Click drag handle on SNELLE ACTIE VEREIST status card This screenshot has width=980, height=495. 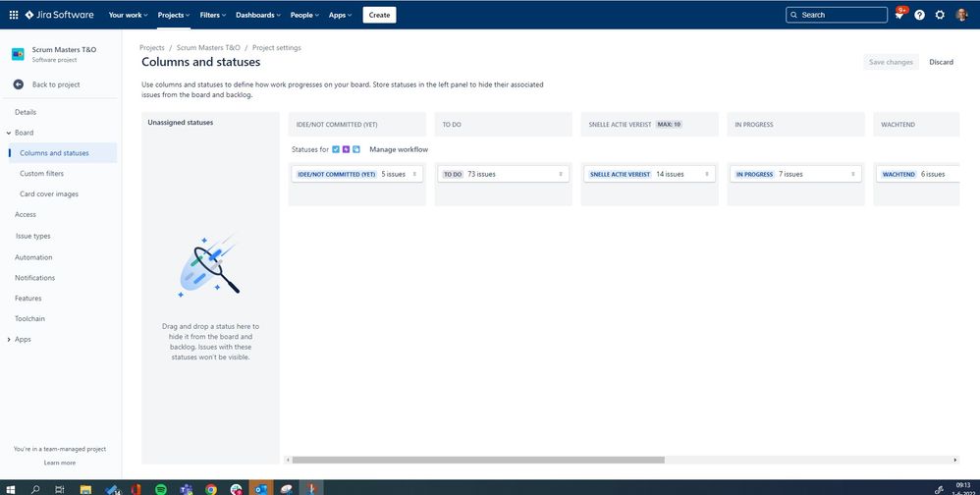point(707,175)
